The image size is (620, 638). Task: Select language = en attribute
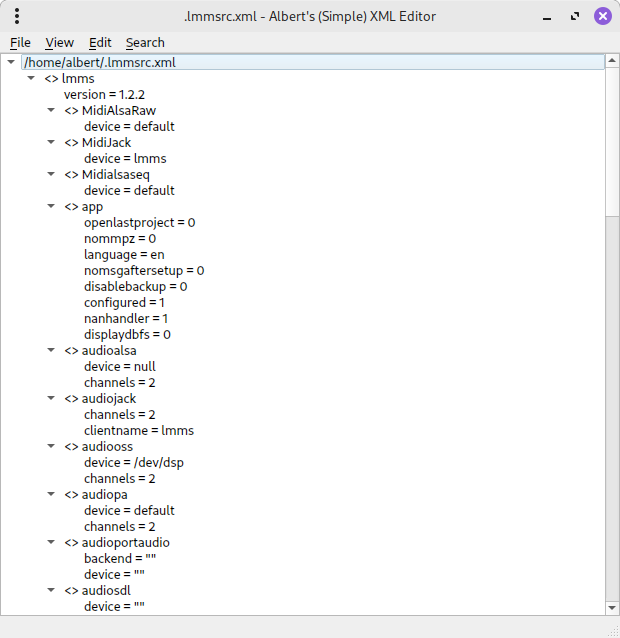click(124, 255)
